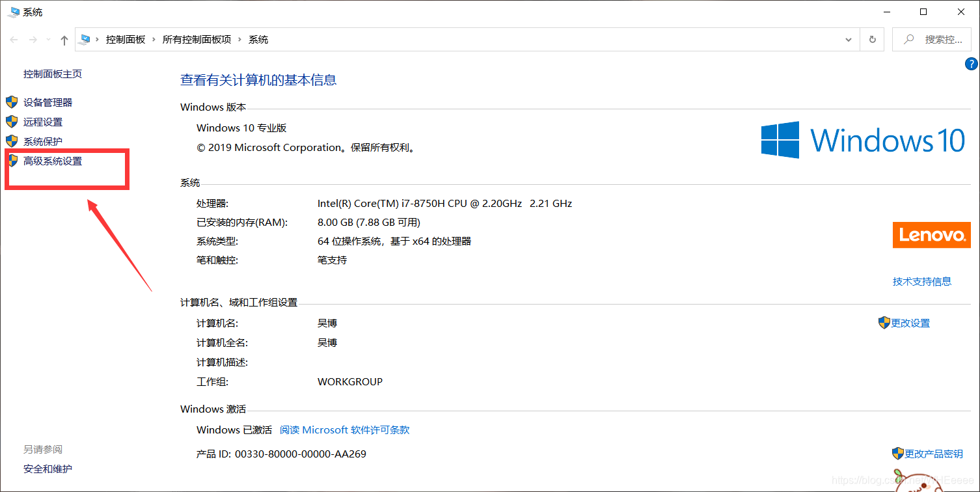Image resolution: width=980 pixels, height=492 pixels.
Task: Click the Lenovo logo
Action: [x=931, y=235]
